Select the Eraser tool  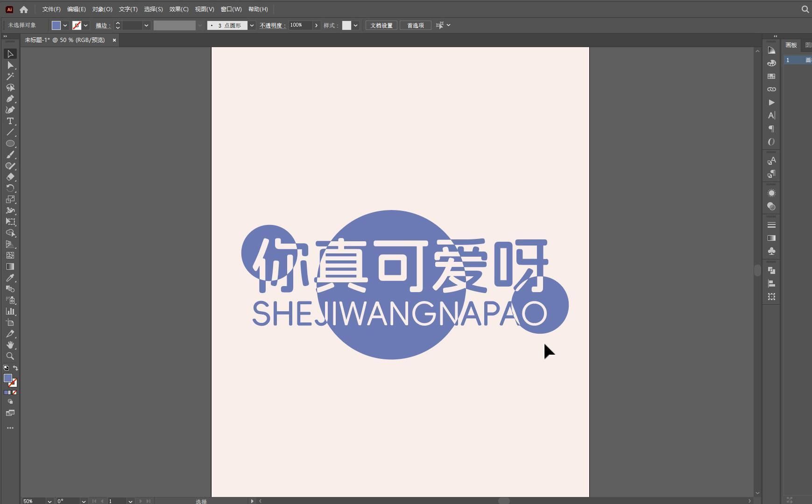click(x=10, y=177)
